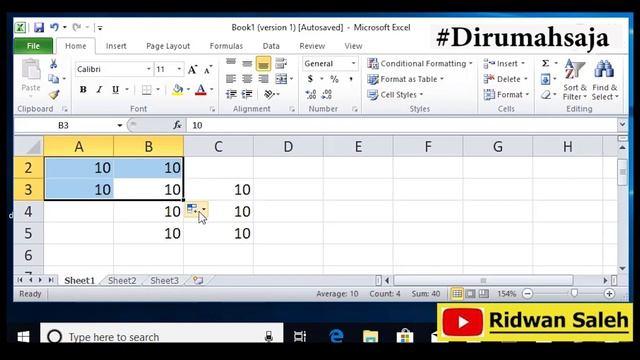640x360 pixels.
Task: Toggle Bottom Align button
Action: 263,63
